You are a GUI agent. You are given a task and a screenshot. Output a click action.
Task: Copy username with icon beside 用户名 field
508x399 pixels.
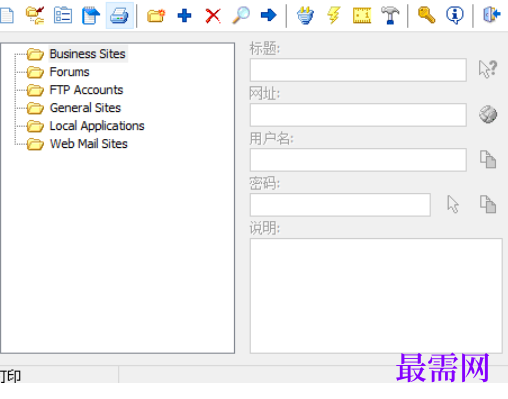pyautogui.click(x=488, y=159)
